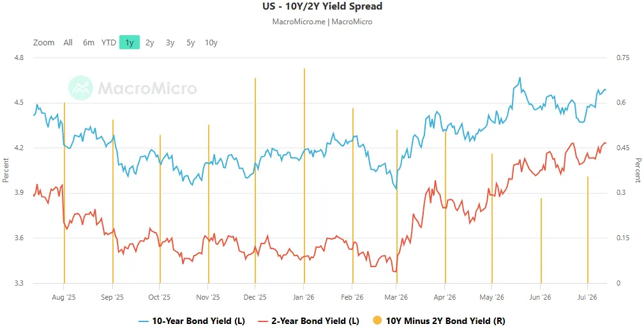Choose the 3y zoom range
Screen dimensions: 644x331
170,42
